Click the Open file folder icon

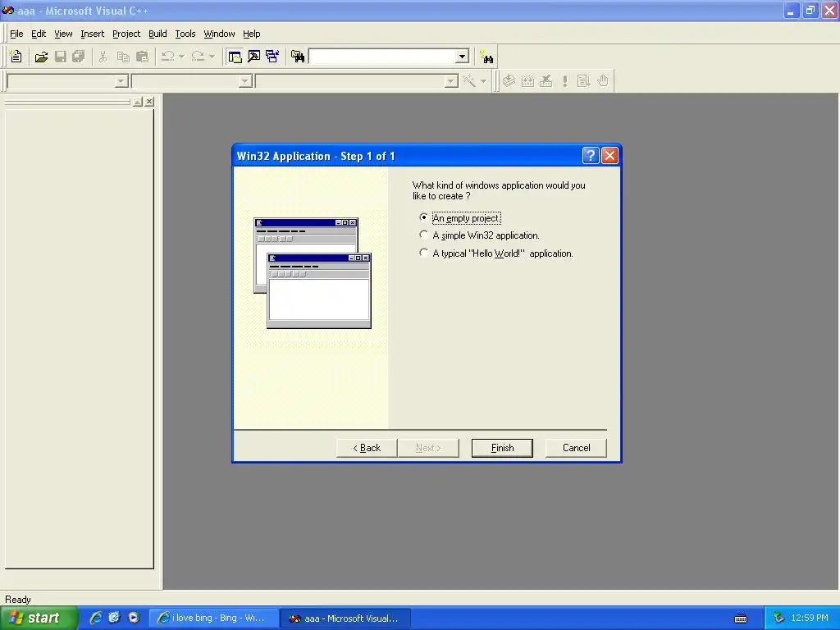click(41, 57)
